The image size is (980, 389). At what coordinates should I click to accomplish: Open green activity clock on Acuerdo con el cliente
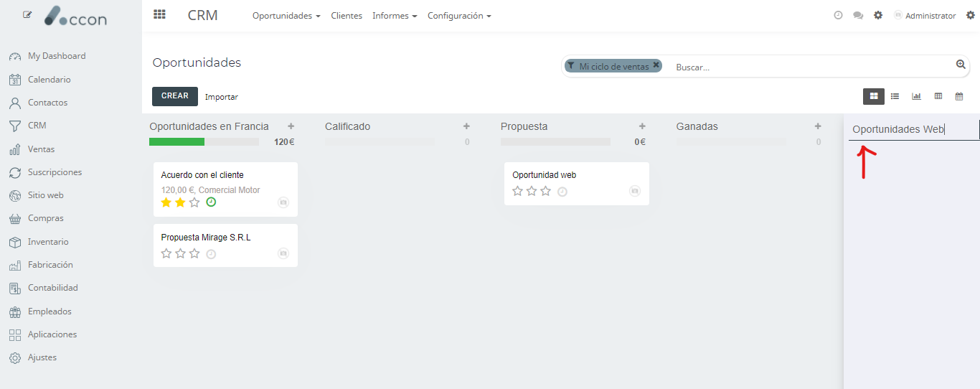pos(211,202)
